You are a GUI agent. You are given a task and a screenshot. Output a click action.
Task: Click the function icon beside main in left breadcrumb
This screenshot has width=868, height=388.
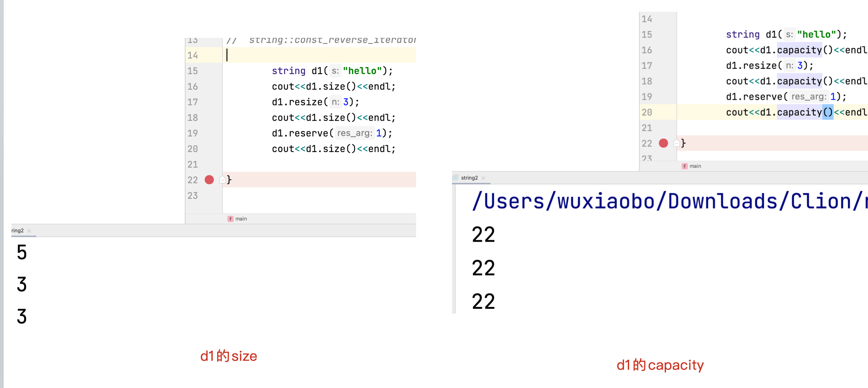tap(230, 219)
